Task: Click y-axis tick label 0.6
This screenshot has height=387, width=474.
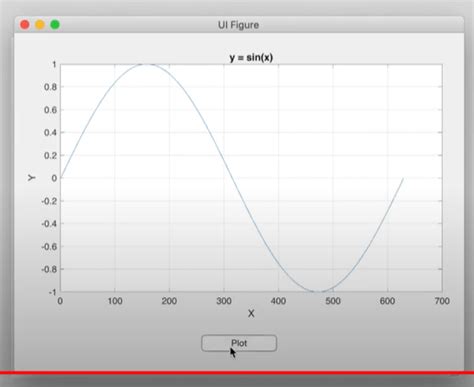Action: coord(50,110)
